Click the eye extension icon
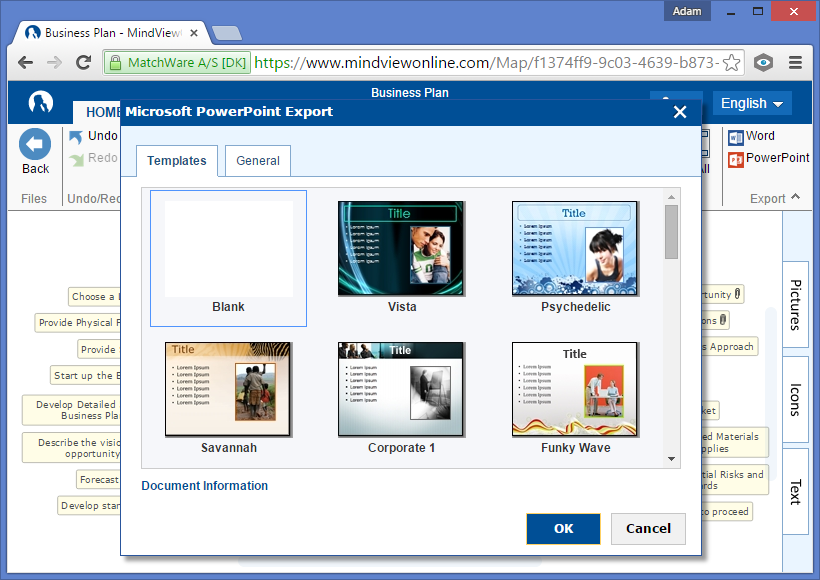 point(764,63)
